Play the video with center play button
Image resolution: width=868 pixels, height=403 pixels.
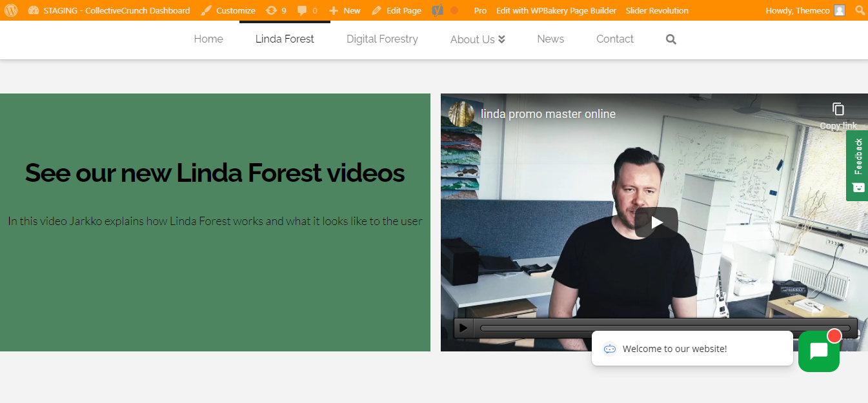click(x=656, y=222)
